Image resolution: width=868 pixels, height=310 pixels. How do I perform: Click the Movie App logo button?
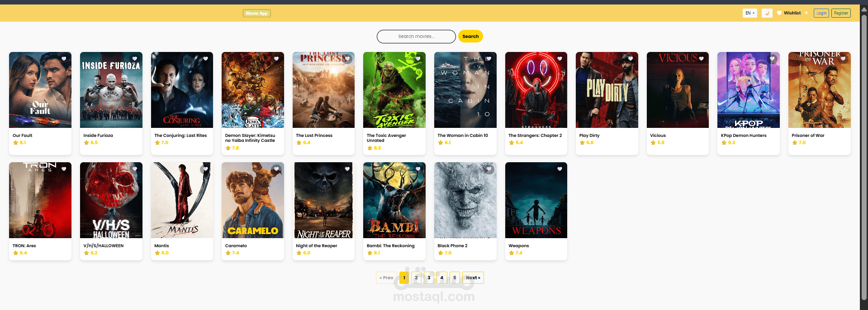pos(257,13)
